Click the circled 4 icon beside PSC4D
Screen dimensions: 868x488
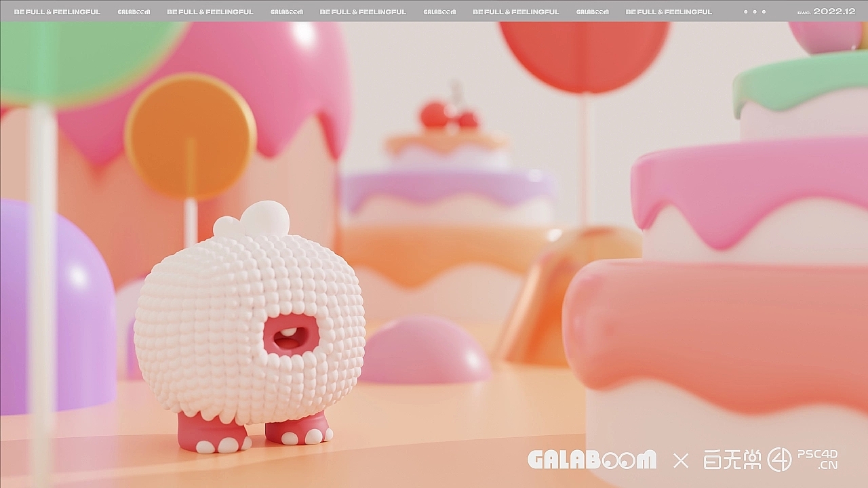click(x=779, y=460)
